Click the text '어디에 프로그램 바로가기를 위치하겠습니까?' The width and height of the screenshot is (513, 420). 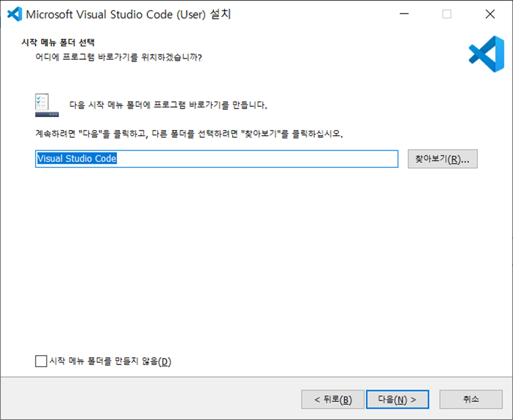[119, 57]
